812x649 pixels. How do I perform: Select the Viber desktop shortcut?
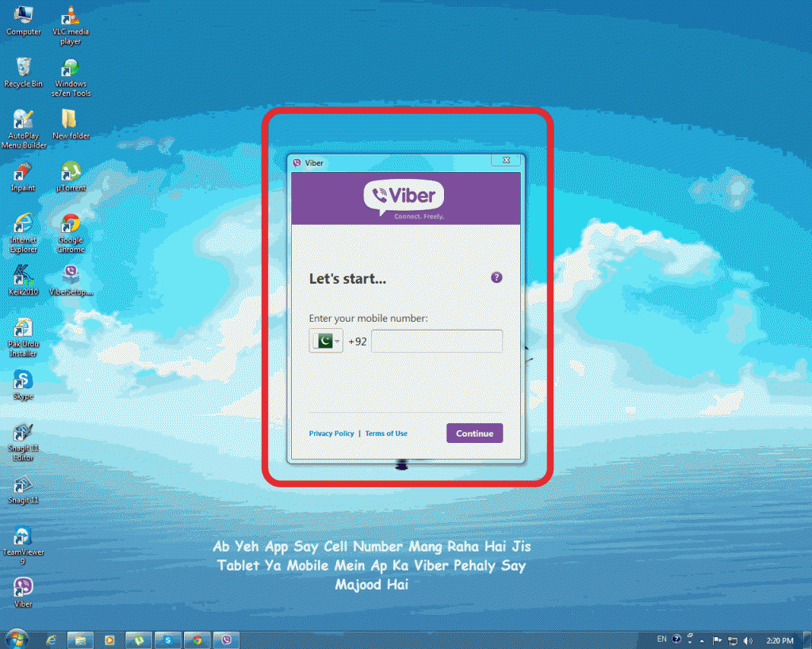23,592
